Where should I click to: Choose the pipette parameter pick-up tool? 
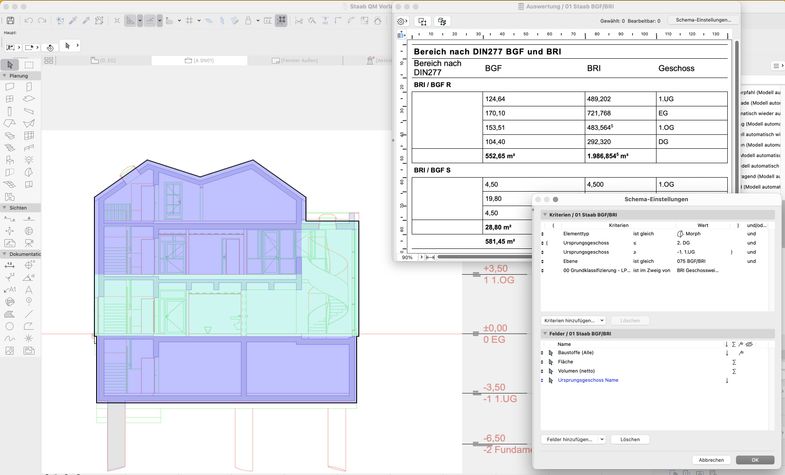tap(72, 20)
